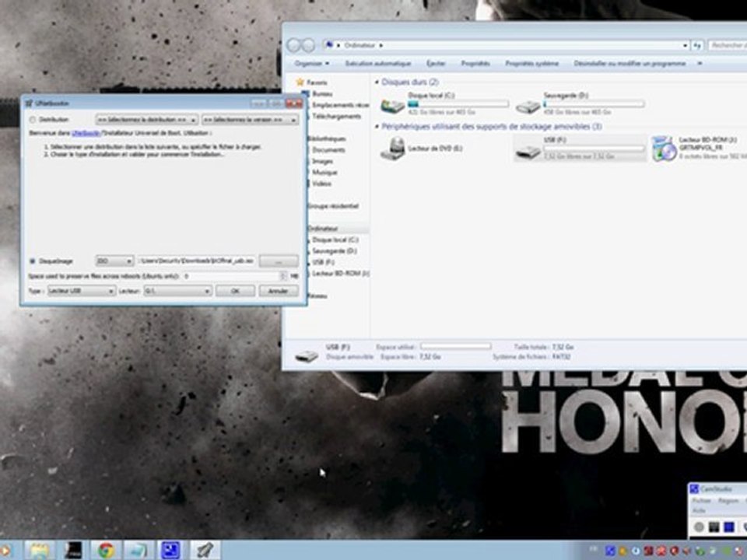747x560 pixels.
Task: Click the black console taskbar icon
Action: (73, 550)
